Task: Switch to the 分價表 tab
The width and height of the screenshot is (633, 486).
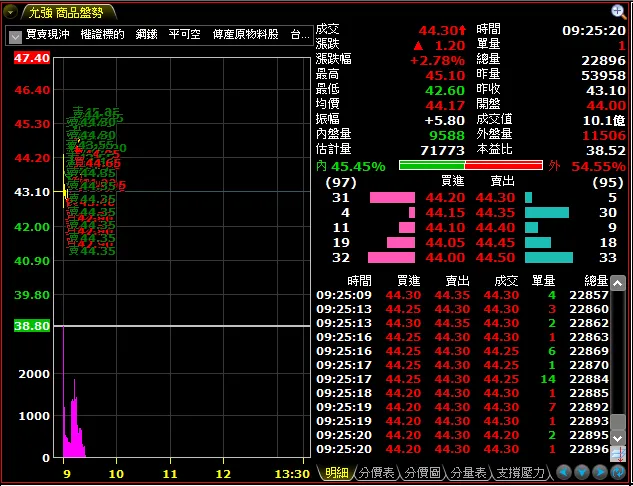Action: click(x=377, y=472)
